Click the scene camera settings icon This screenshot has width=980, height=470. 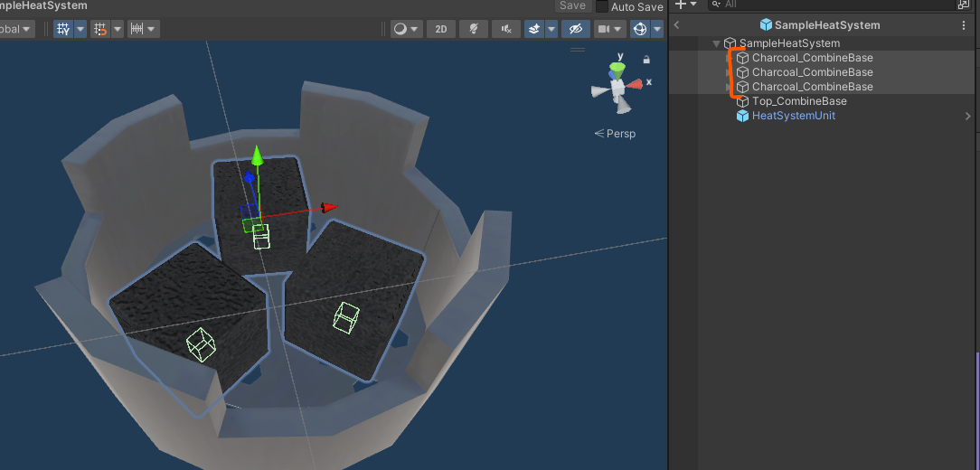[604, 29]
